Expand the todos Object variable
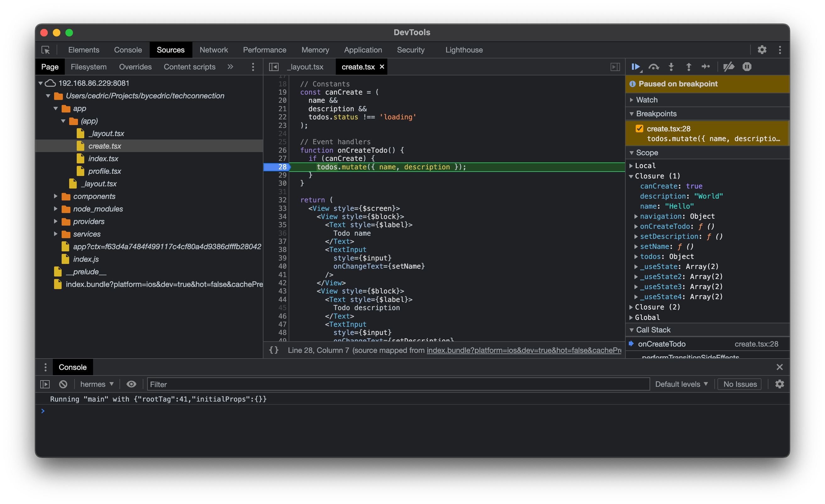This screenshot has width=825, height=504. point(636,257)
